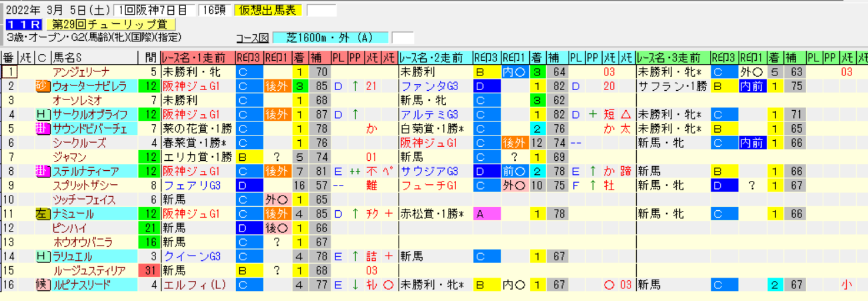Click interval value 31 for ルージュスティリア

(x=149, y=271)
